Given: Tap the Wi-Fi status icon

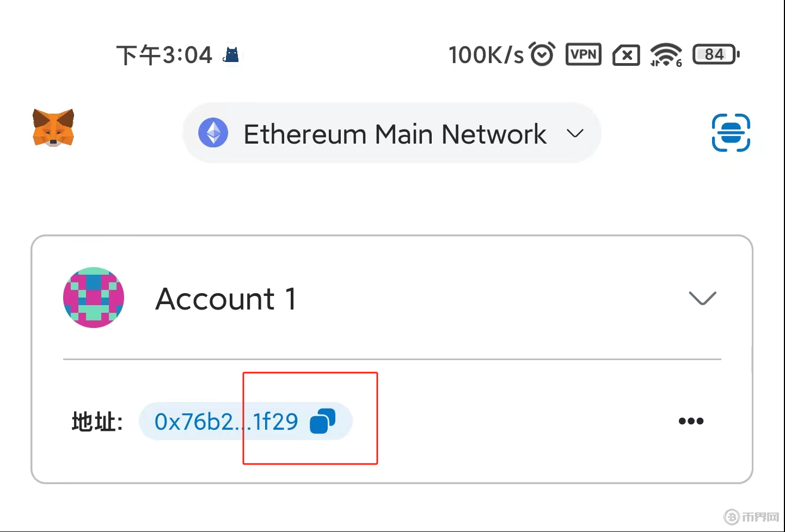Looking at the screenshot, I should tap(665, 54).
